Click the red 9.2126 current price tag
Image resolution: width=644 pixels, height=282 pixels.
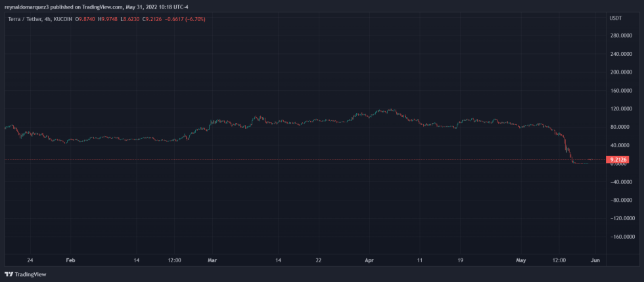coord(620,159)
